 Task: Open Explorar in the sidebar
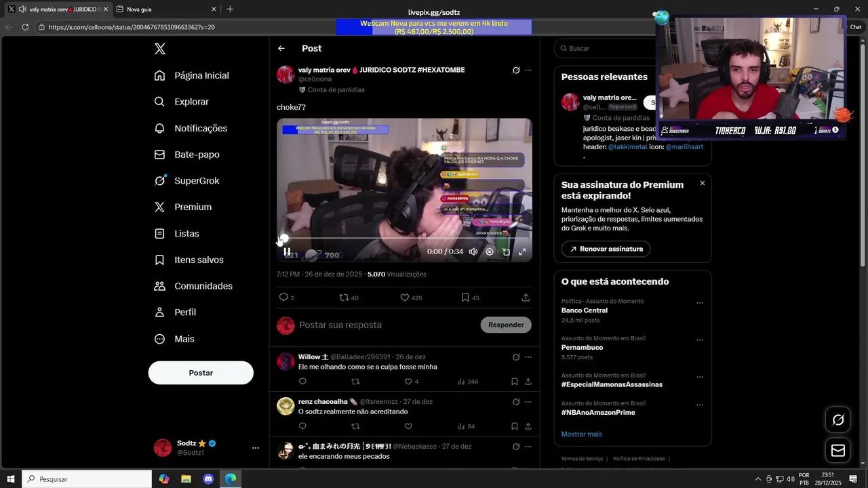(182, 102)
